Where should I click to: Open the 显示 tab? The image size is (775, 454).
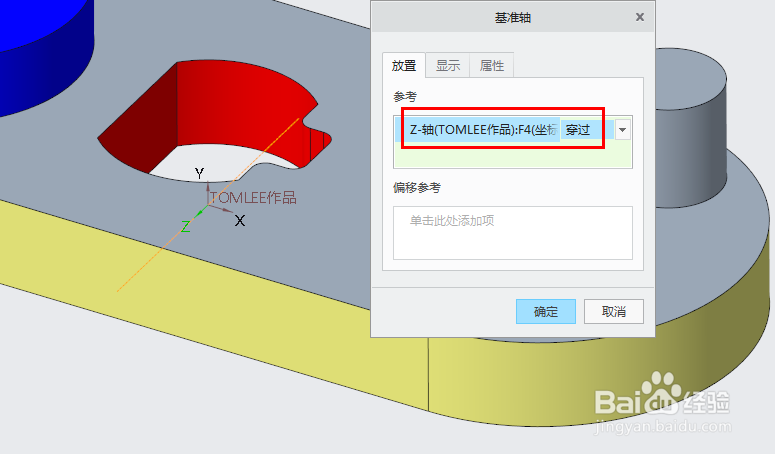click(x=447, y=66)
